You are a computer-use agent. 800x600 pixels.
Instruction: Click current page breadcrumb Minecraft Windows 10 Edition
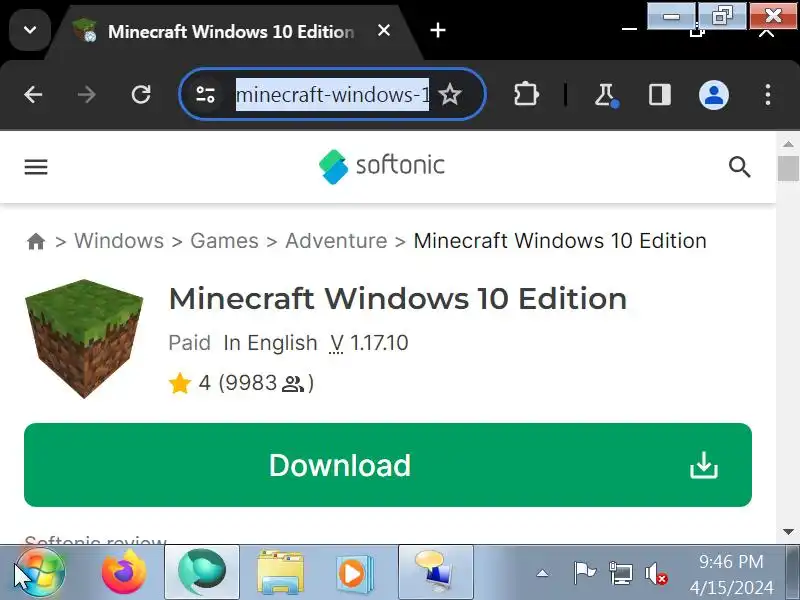coord(560,241)
